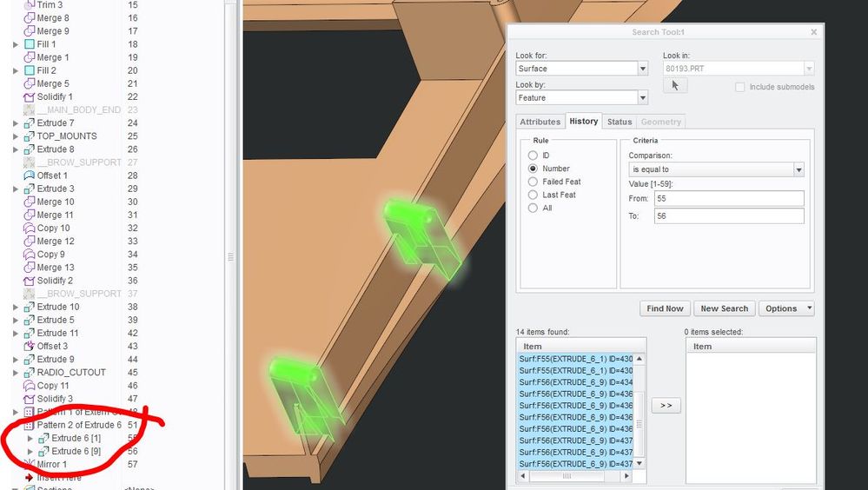Click the Fill 1 feature icon
Image resolution: width=868 pixels, height=490 pixels.
pyautogui.click(x=30, y=44)
